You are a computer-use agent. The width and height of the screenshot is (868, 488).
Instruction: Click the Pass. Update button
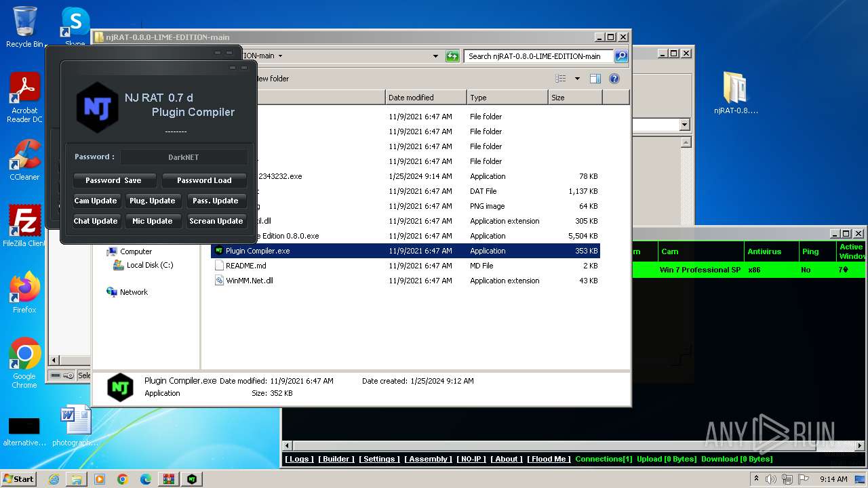(216, 201)
